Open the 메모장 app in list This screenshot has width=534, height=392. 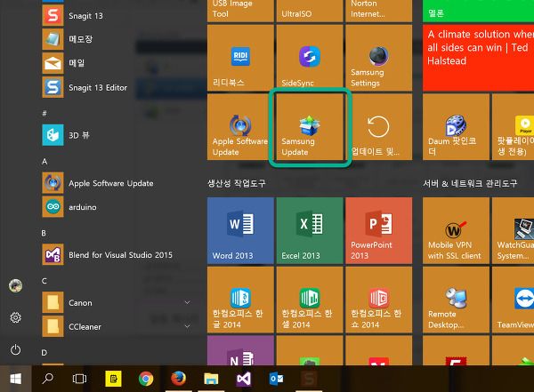(x=116, y=39)
